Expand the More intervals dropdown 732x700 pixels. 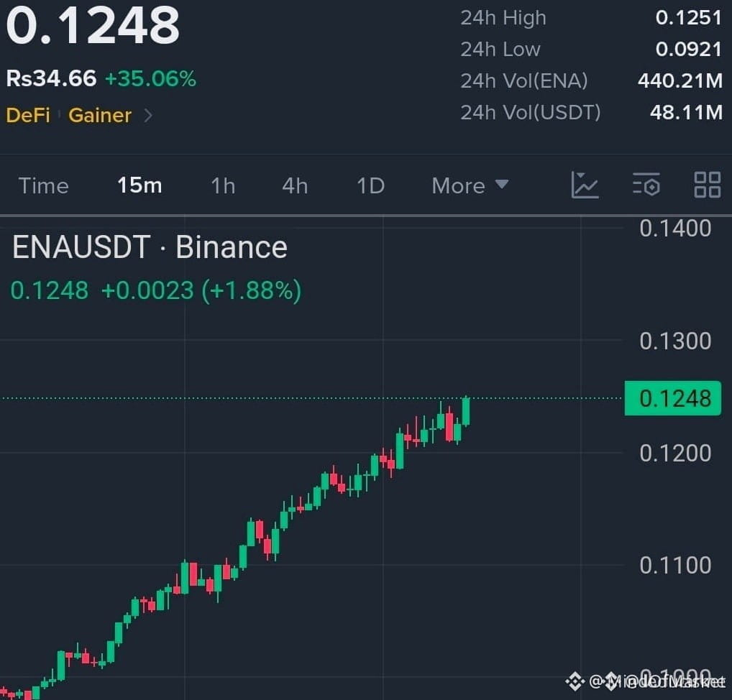pyautogui.click(x=470, y=185)
